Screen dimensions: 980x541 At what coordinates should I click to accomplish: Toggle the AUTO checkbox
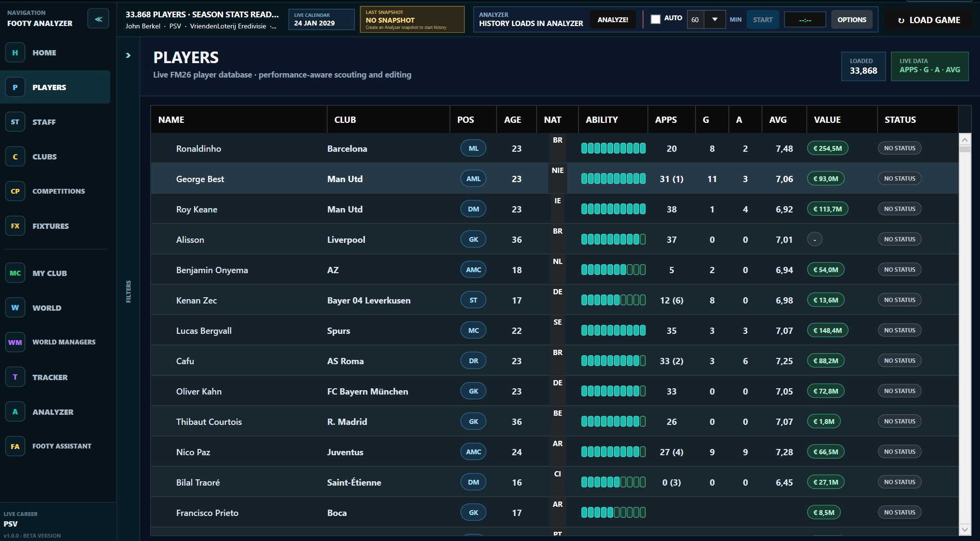coord(655,19)
